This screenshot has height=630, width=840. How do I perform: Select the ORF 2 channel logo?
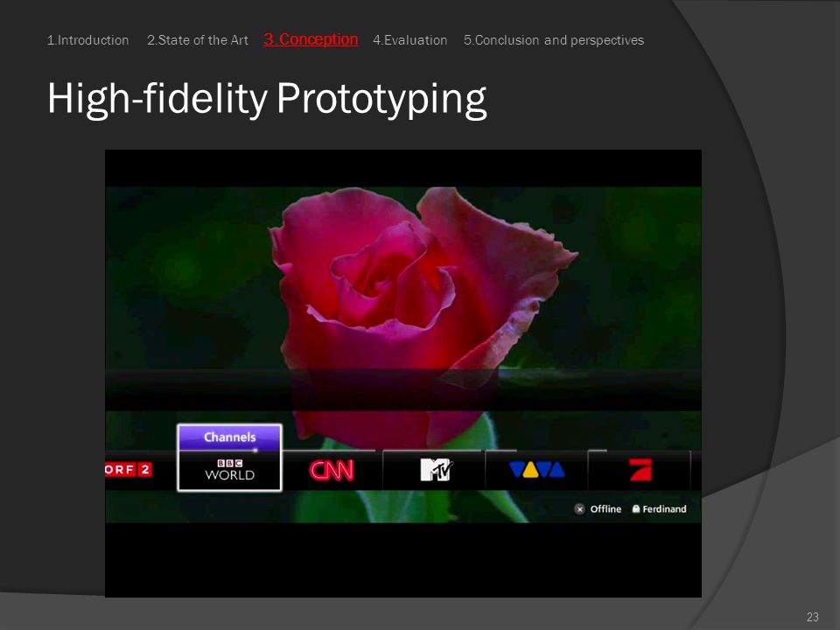pos(129,470)
